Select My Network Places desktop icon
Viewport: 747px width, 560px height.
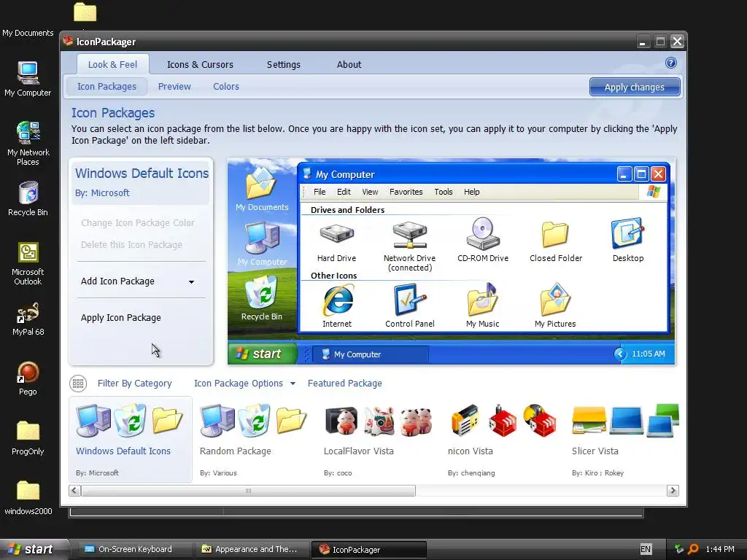pyautogui.click(x=28, y=143)
